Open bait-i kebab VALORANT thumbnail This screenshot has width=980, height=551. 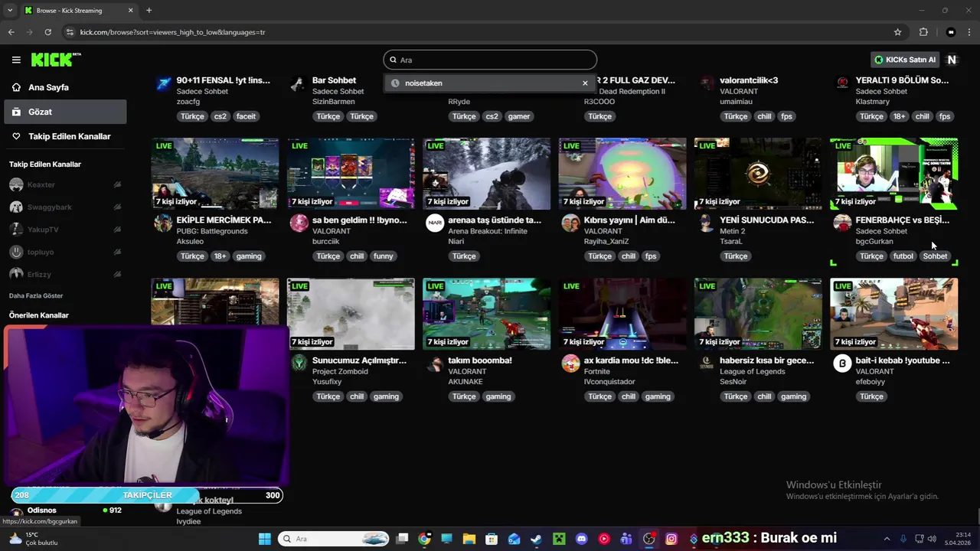point(893,314)
